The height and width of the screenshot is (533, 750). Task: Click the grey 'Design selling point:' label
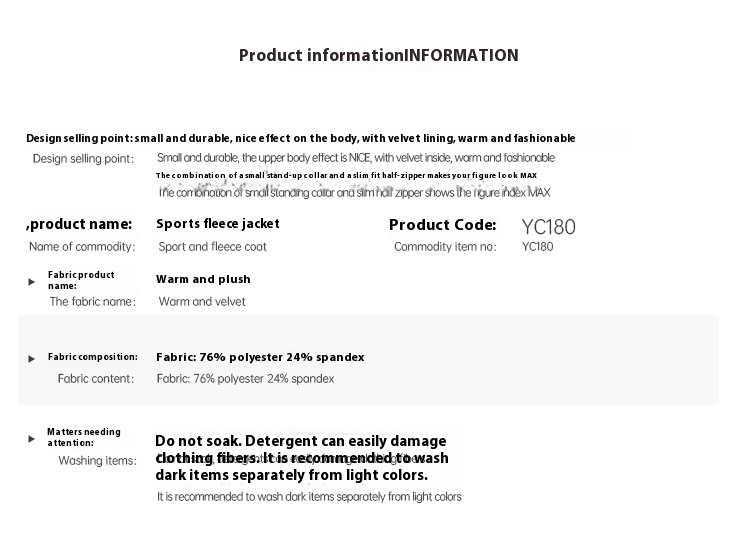[83, 159]
